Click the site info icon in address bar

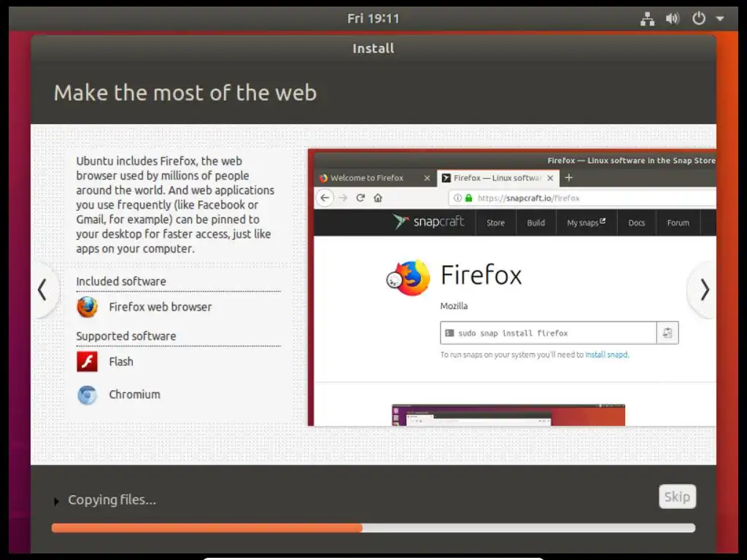457,198
